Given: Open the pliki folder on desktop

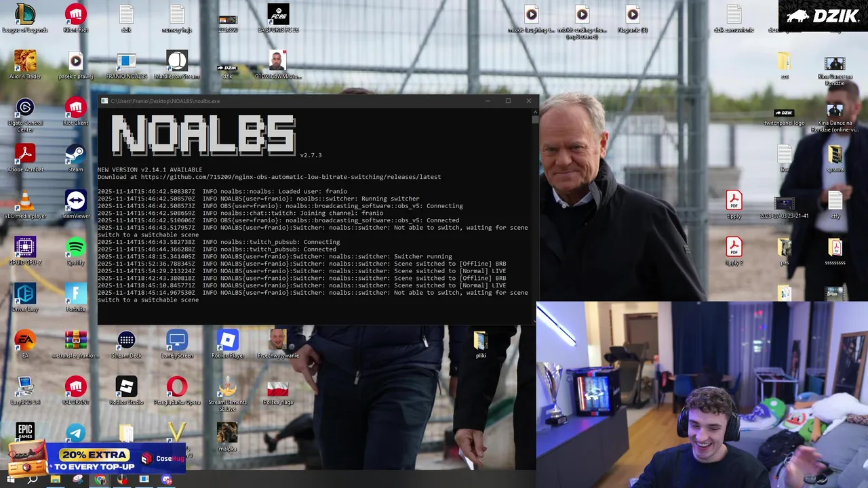Looking at the screenshot, I should click(x=481, y=344).
